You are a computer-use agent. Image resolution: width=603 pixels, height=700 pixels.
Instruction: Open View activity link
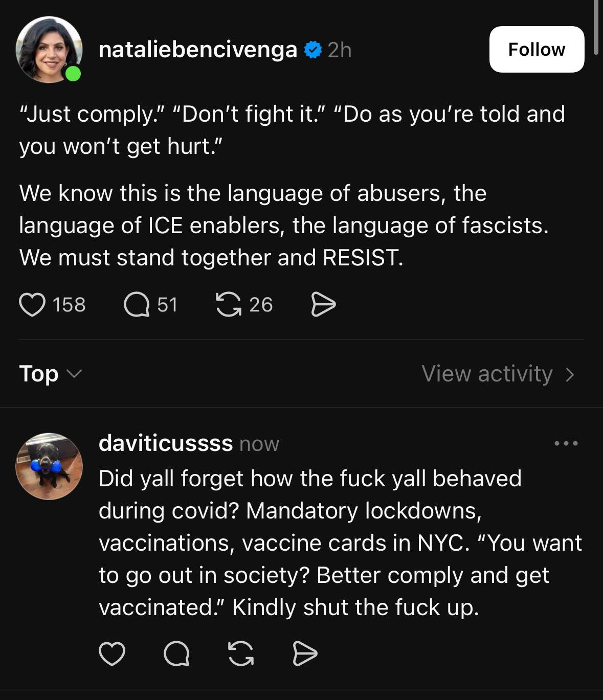click(x=487, y=374)
